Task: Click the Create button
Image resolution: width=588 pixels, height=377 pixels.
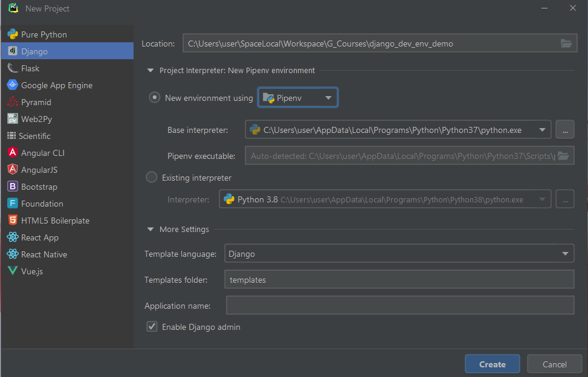Action: (x=492, y=364)
